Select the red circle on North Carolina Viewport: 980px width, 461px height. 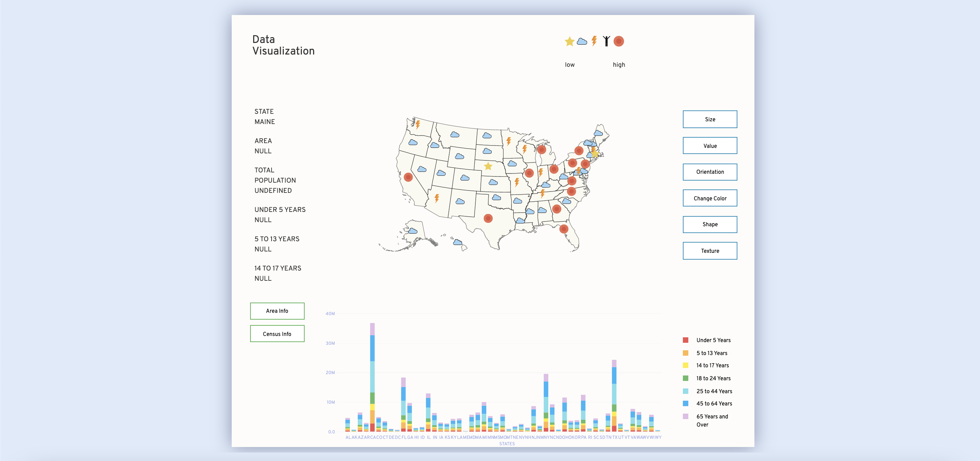point(571,191)
